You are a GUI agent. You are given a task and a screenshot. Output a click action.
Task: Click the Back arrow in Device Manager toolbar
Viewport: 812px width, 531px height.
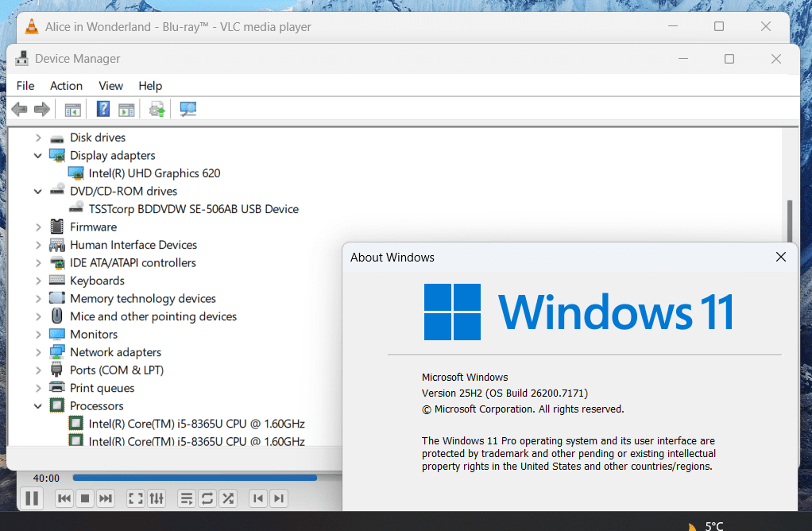pos(19,110)
